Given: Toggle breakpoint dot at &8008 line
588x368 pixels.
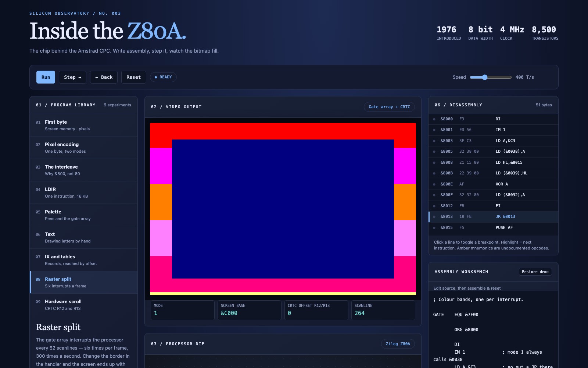Looking at the screenshot, I should [x=434, y=163].
